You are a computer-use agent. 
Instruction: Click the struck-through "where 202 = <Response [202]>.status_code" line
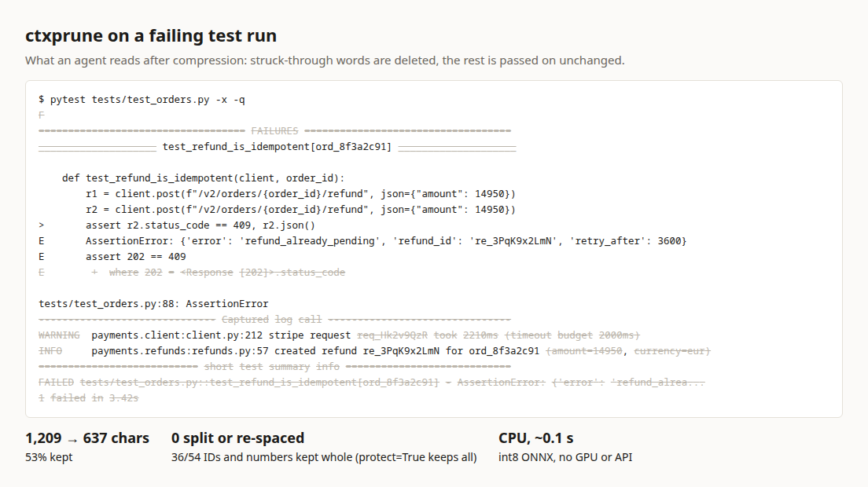[192, 273]
